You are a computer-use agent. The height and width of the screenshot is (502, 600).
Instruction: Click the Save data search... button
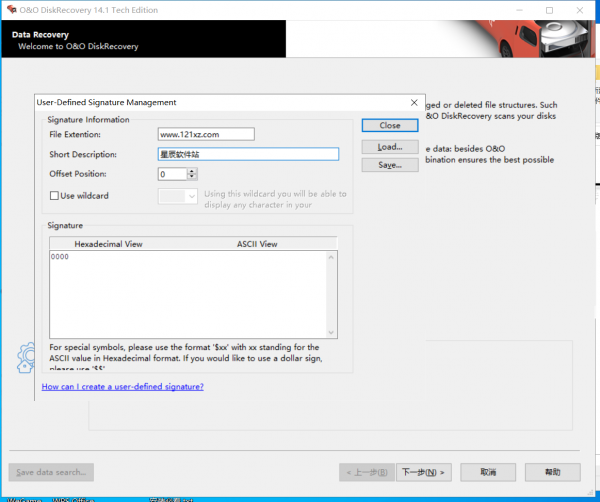click(x=51, y=472)
